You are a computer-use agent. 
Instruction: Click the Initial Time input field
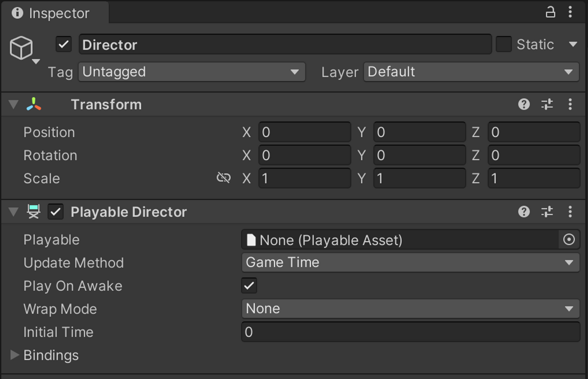410,332
